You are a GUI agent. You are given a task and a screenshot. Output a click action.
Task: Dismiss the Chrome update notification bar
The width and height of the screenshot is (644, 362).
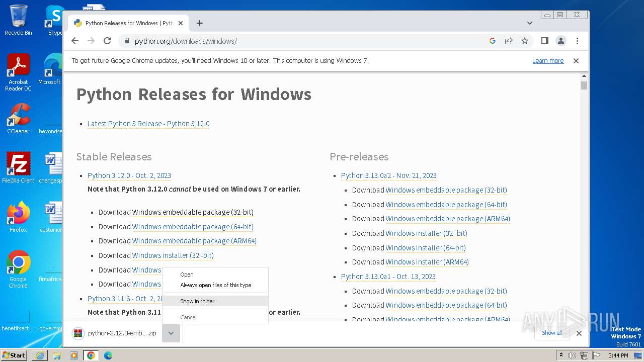[x=576, y=60]
